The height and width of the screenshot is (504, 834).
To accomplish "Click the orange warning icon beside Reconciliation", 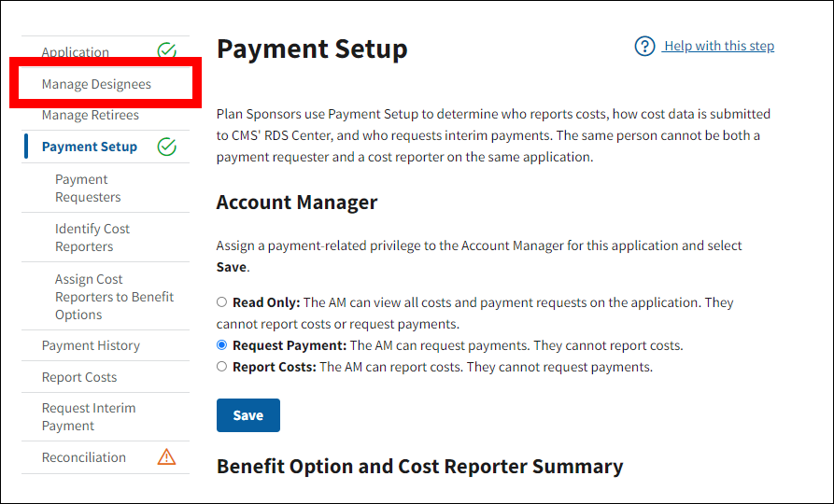I will pyautogui.click(x=166, y=457).
